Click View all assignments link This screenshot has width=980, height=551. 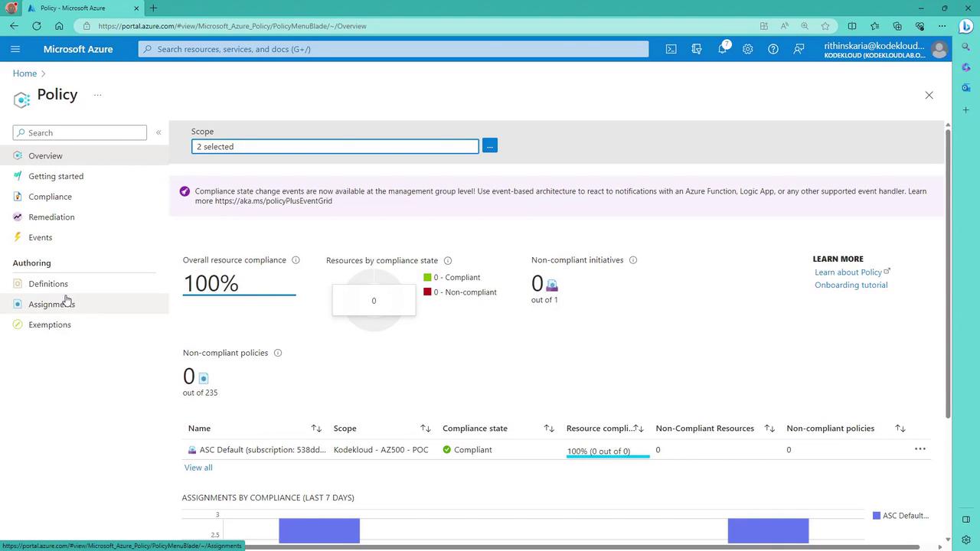tap(198, 468)
